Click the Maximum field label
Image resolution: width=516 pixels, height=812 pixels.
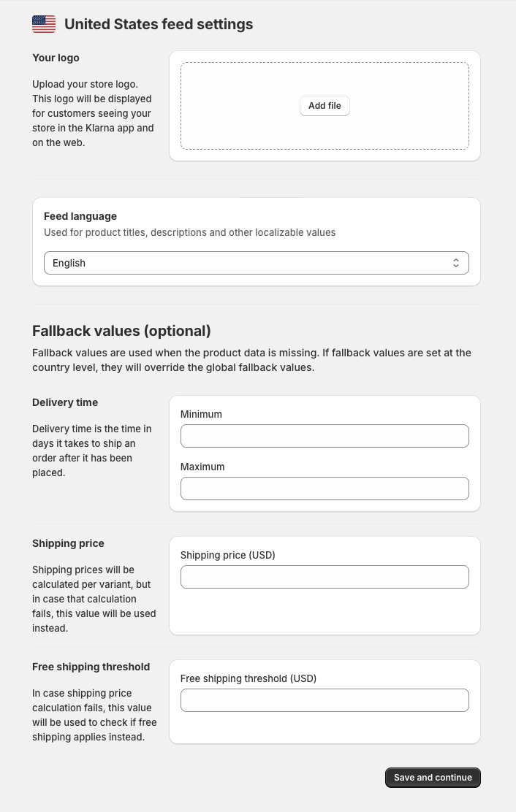(x=202, y=467)
